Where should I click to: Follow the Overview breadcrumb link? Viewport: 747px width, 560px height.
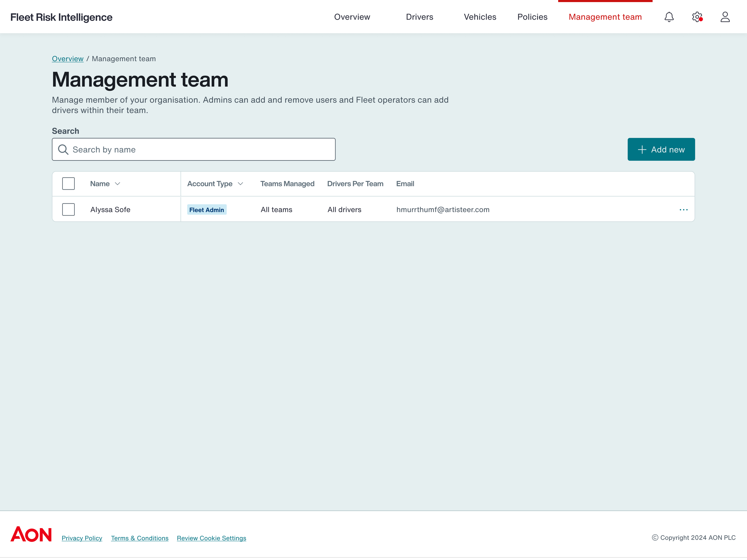[68, 59]
